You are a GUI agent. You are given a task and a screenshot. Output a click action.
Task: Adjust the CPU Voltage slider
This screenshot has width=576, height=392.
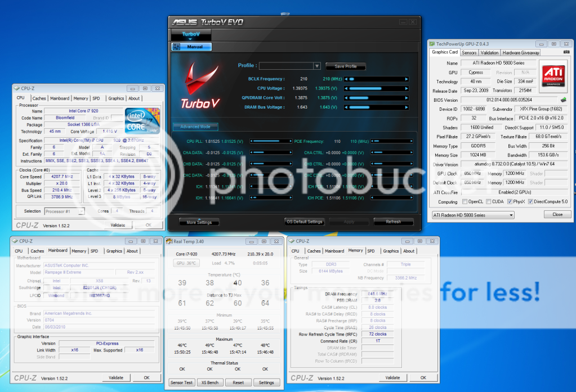(376, 88)
